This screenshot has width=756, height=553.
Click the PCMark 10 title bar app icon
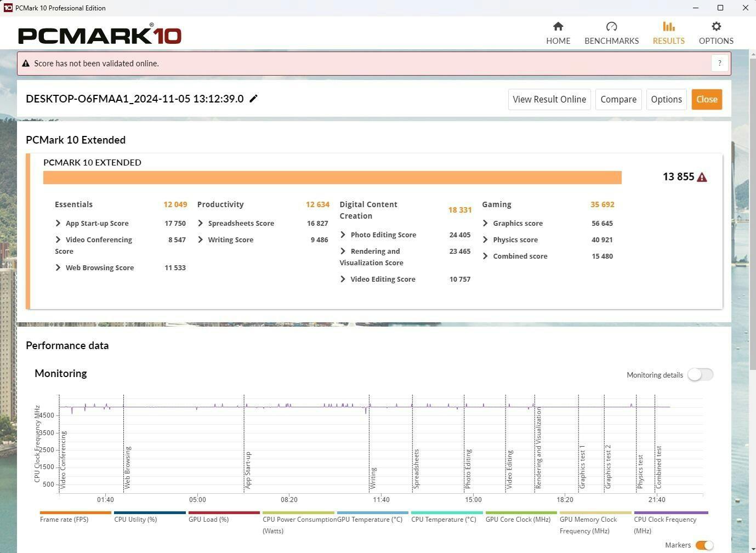[x=8, y=8]
